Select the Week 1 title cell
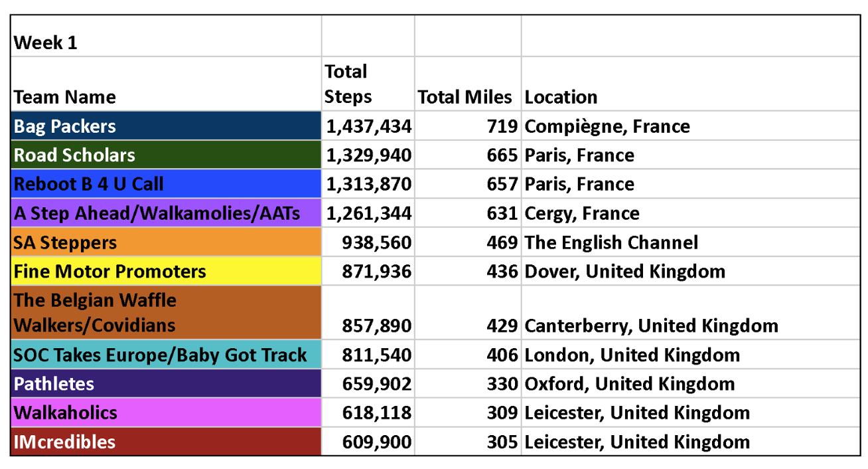868x469 pixels. (166, 36)
